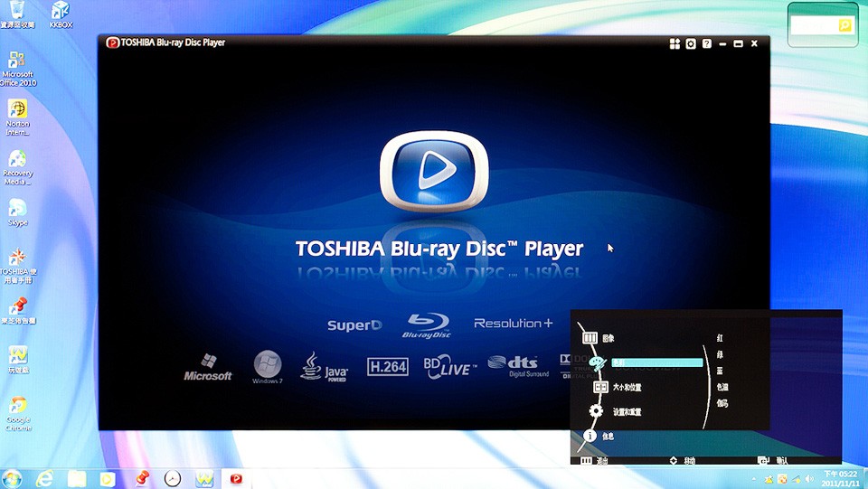Click the Toshiba player taskbar button
Viewport: 868px width, 489px height.
point(236,478)
